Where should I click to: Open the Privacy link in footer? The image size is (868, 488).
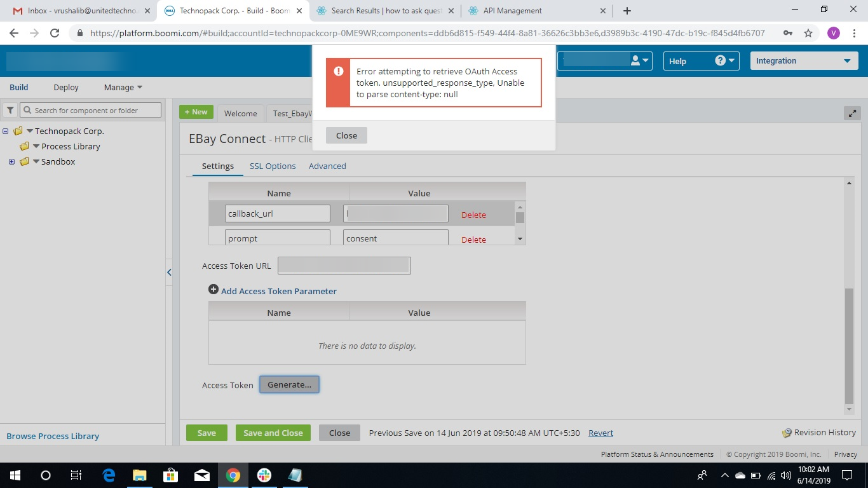pos(846,454)
